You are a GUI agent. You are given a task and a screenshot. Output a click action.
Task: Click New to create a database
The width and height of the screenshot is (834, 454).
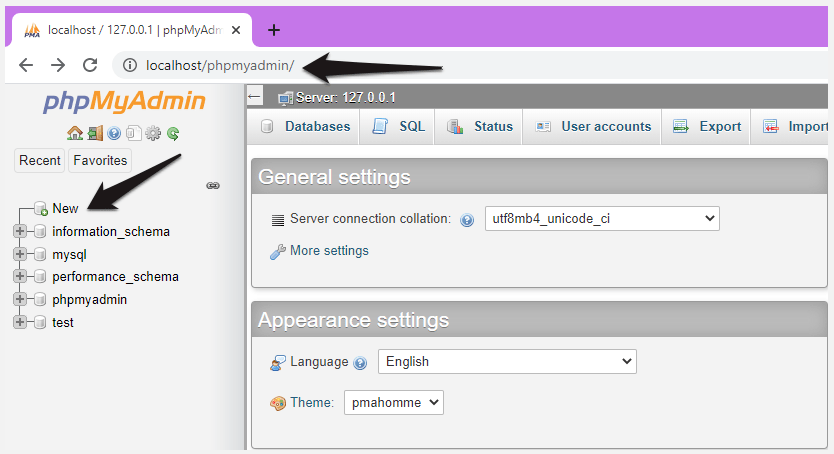65,208
